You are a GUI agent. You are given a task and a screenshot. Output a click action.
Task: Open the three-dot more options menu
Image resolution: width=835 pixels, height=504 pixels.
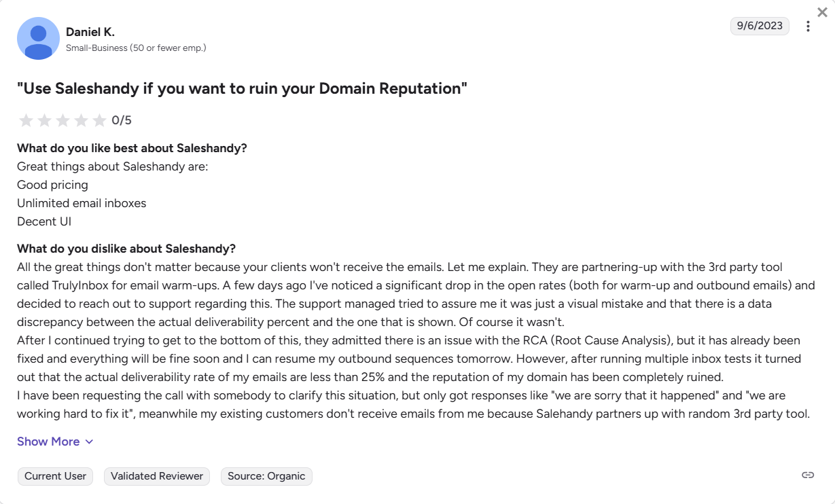point(808,26)
